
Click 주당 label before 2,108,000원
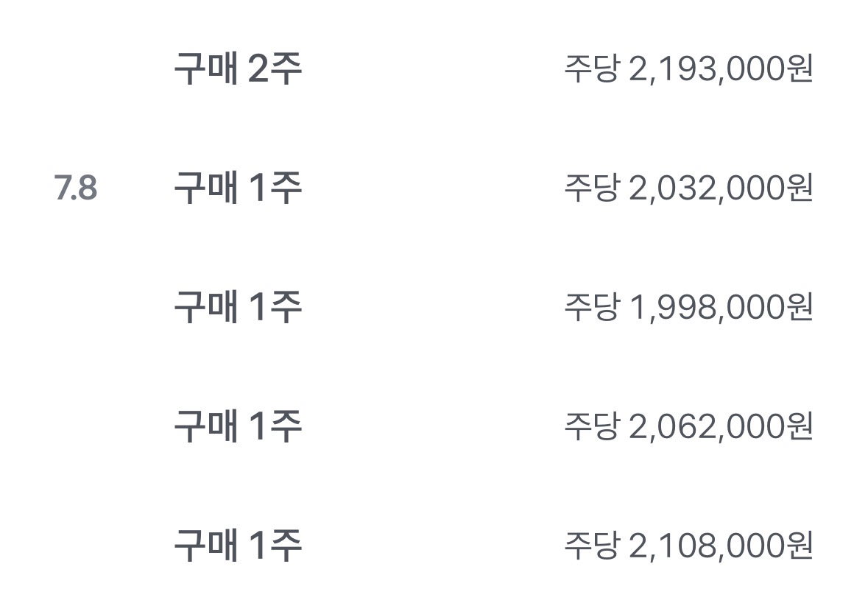[x=591, y=546]
